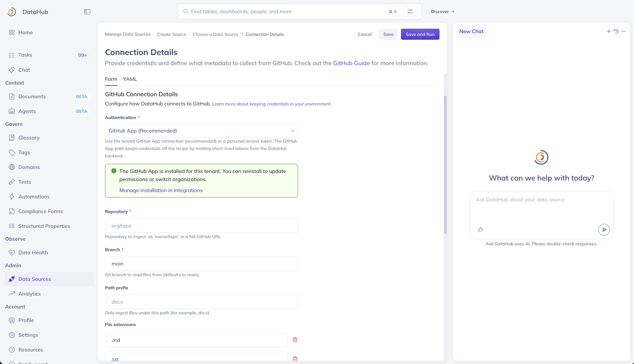The height and width of the screenshot is (364, 634).
Task: Open the GitHub Guide link
Action: [x=351, y=63]
